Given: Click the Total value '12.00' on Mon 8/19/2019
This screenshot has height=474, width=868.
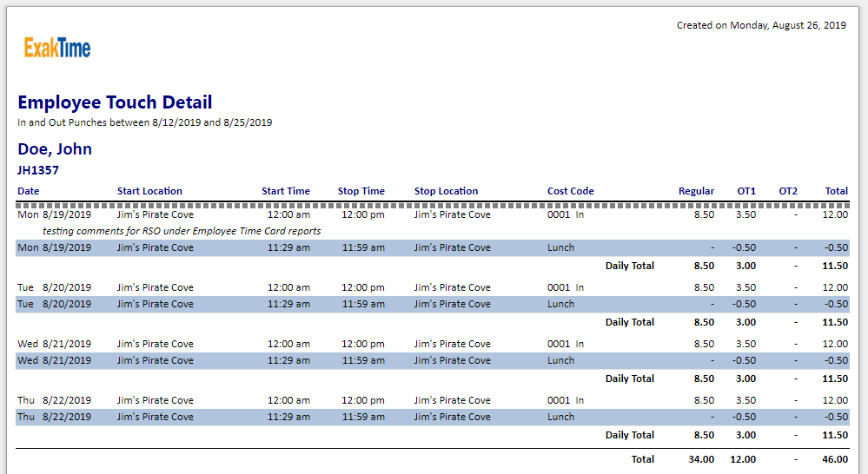Looking at the screenshot, I should [835, 214].
